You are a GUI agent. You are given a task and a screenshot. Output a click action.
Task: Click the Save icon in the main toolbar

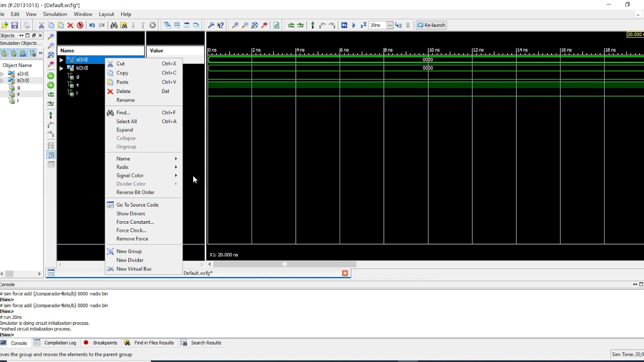pyautogui.click(x=15, y=25)
